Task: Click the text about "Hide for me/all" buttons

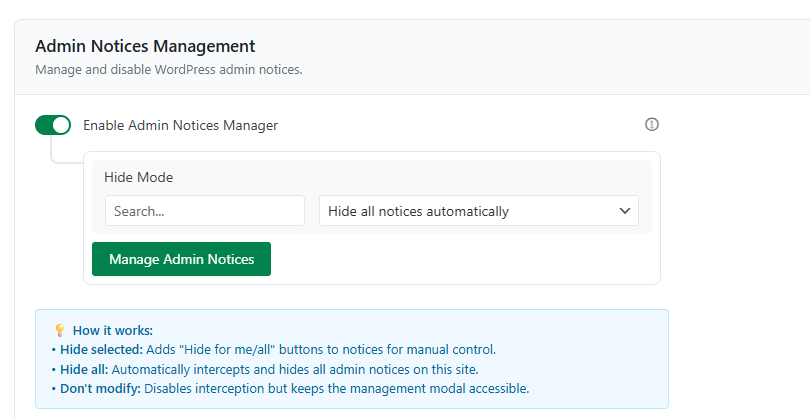Action: (320, 349)
